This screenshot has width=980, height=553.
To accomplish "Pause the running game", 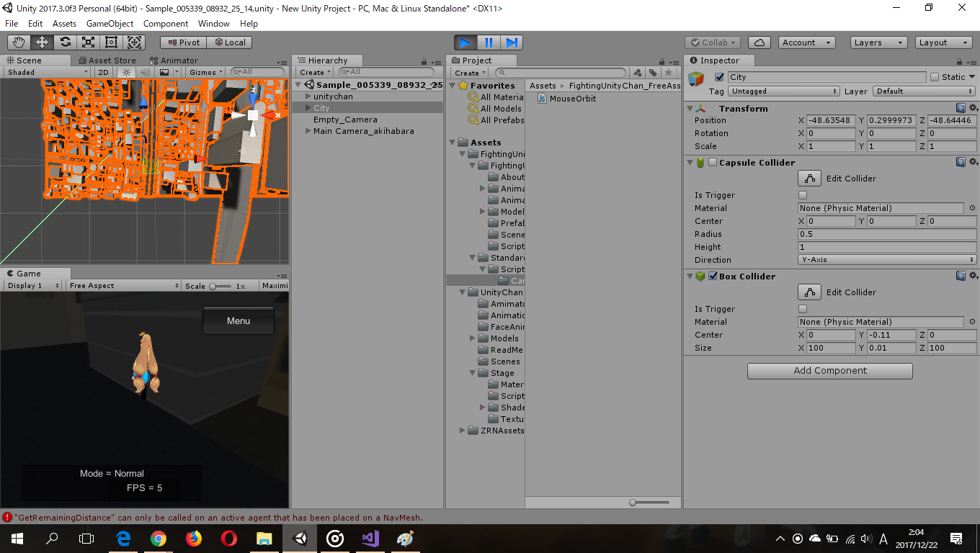I will [x=489, y=42].
